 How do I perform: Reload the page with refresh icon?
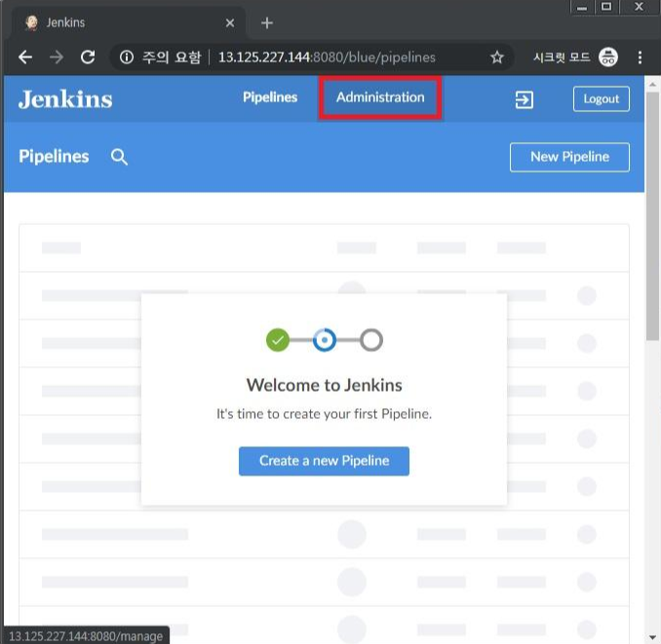point(88,57)
